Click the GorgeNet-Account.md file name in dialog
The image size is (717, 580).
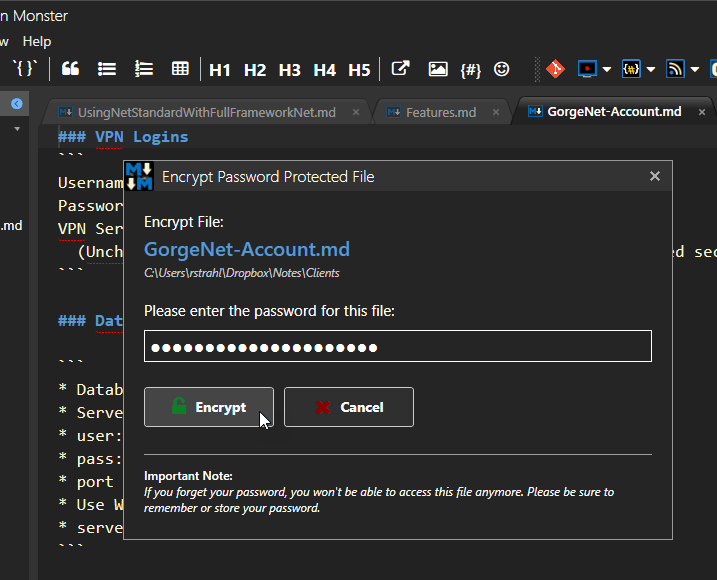click(x=247, y=250)
